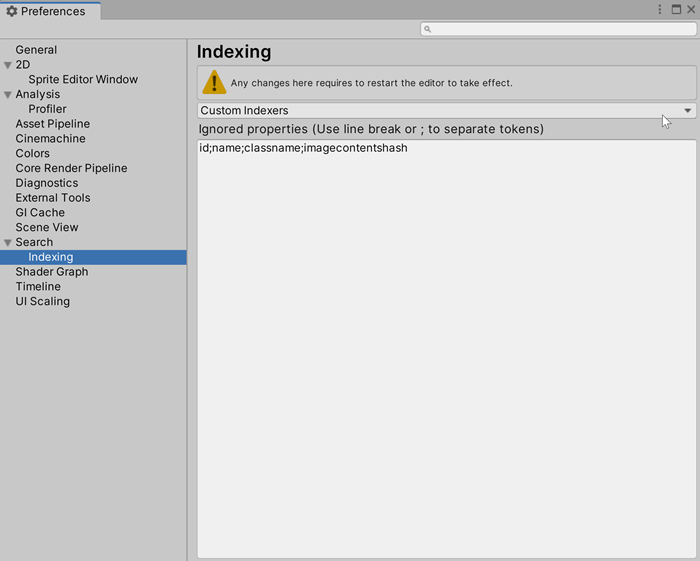Viewport: 700px width, 561px height.
Task: Open Diagnostics preferences
Action: [47, 183]
